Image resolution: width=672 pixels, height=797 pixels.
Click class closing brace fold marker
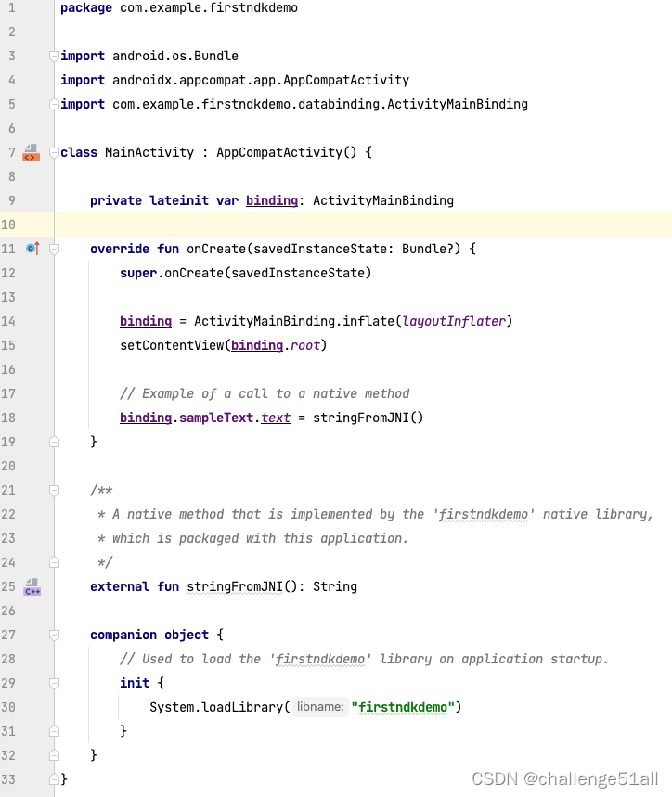pos(54,779)
